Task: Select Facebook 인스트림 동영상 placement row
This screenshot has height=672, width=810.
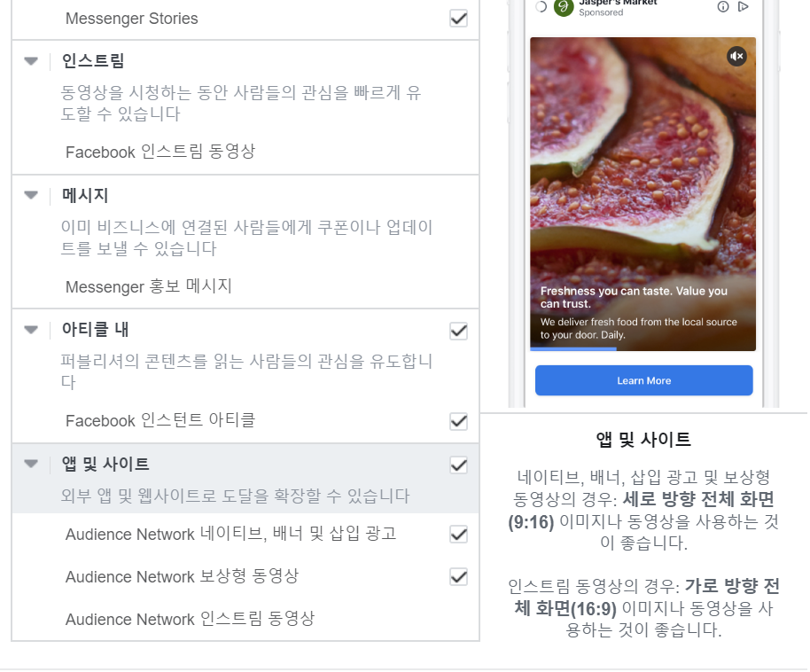Action: tap(245, 152)
